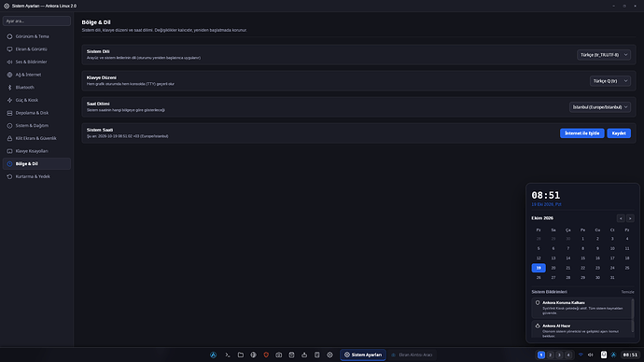
Task: Open the camera screenshot icon in taskbar
Action: (x=279, y=355)
